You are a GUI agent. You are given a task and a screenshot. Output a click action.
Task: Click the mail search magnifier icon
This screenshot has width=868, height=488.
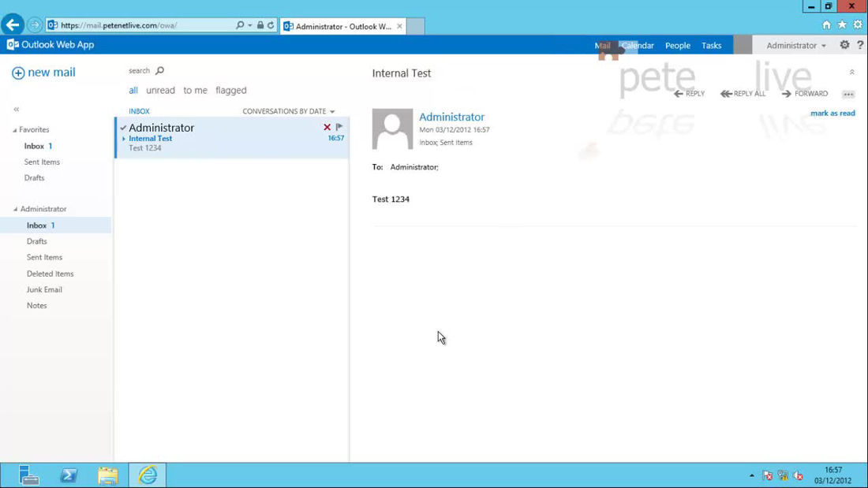click(x=160, y=70)
